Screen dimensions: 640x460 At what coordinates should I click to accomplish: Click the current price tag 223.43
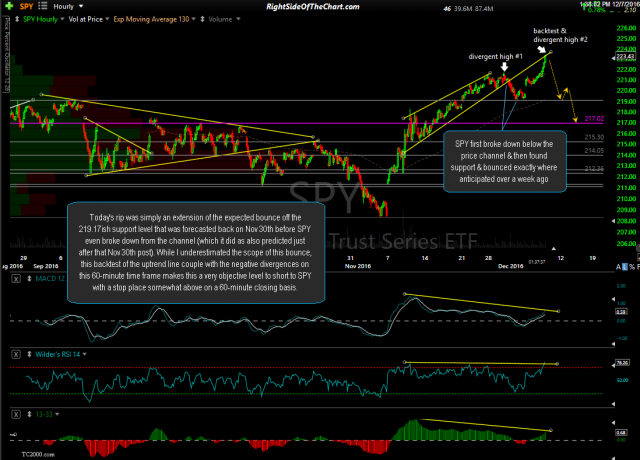click(625, 57)
